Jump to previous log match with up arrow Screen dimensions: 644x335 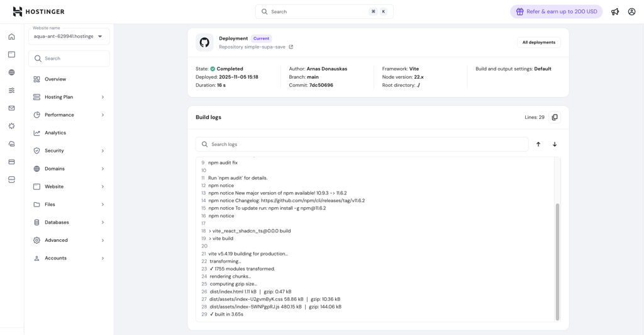tap(538, 144)
